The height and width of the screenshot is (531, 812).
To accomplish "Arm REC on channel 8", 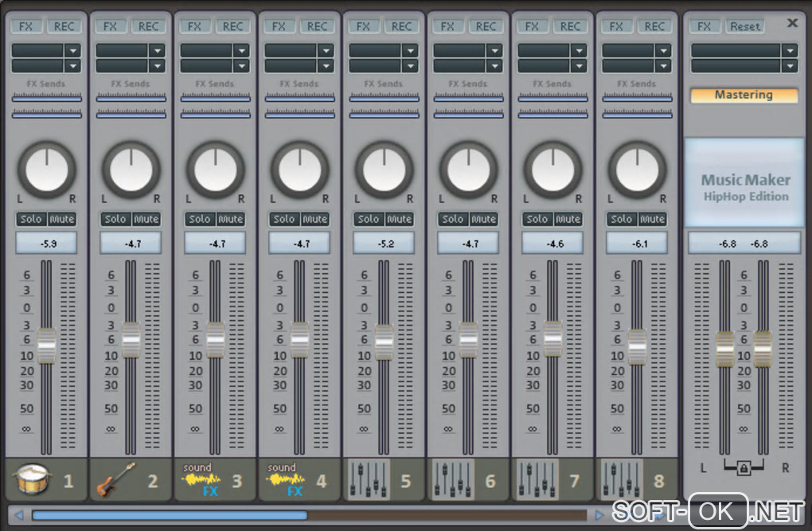I will tap(655, 26).
